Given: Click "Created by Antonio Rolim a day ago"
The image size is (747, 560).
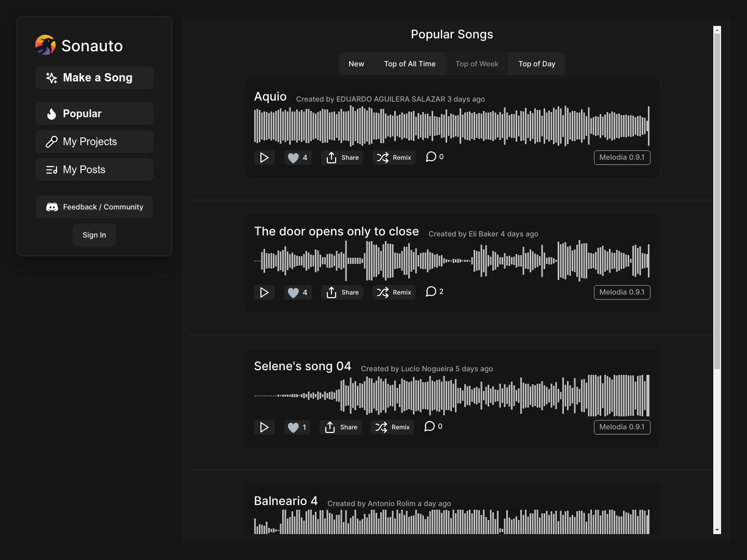Looking at the screenshot, I should [x=389, y=503].
